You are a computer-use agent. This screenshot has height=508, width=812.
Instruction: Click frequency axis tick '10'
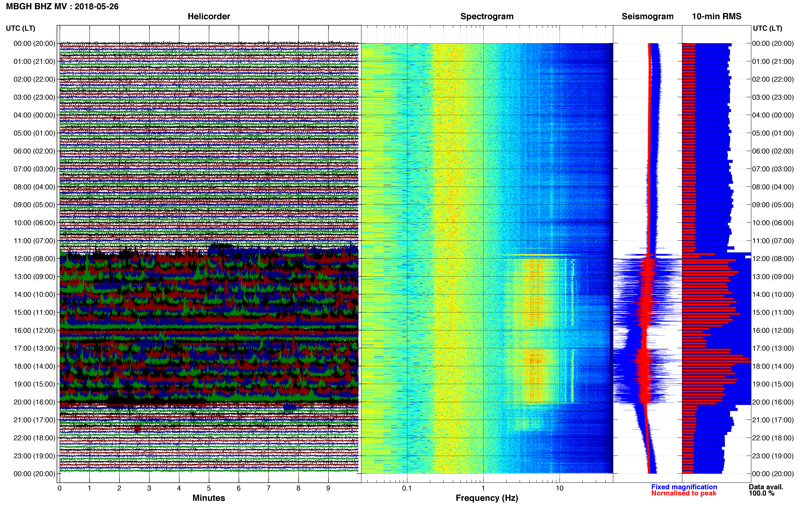click(559, 488)
